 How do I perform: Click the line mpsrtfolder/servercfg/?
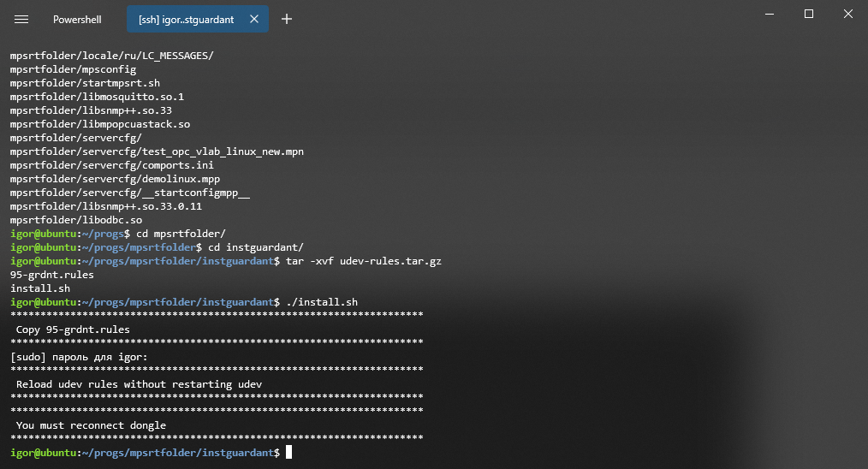76,138
